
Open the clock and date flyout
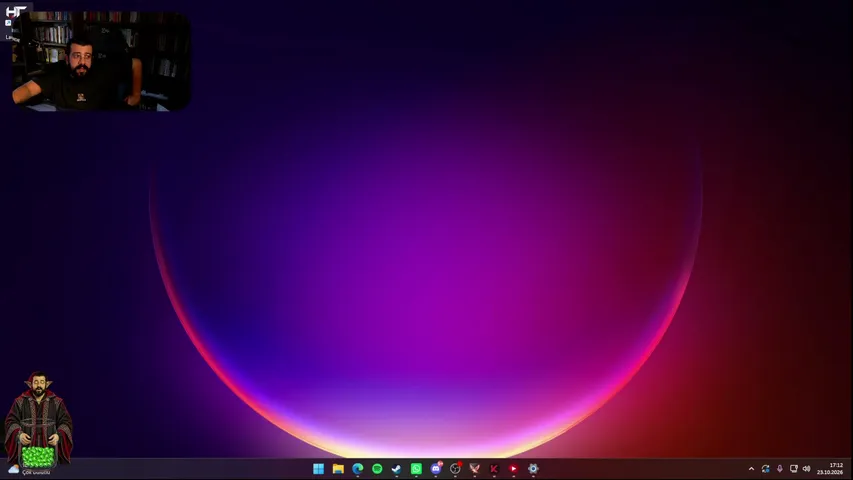pos(830,469)
